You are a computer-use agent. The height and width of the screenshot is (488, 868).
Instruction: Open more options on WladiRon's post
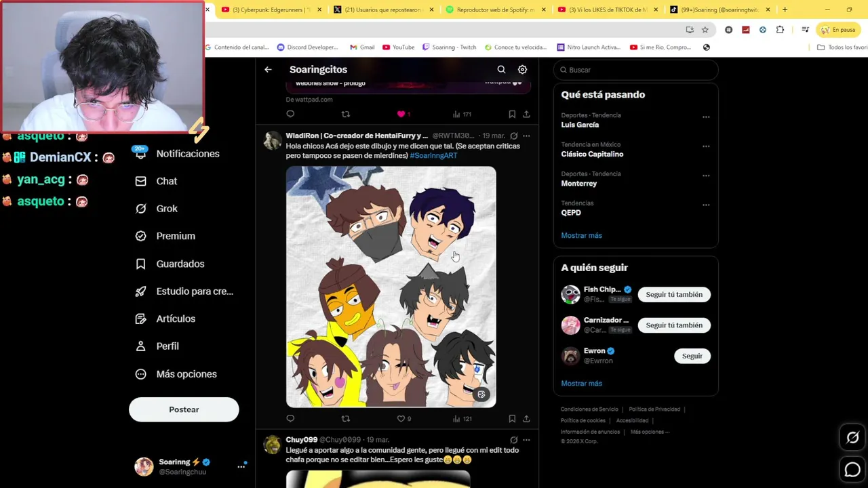click(526, 136)
